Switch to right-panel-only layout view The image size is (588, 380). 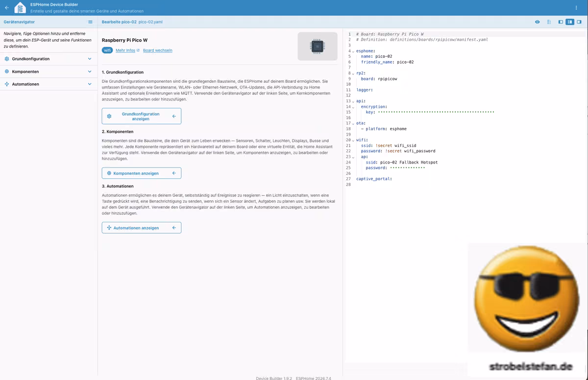tap(579, 22)
